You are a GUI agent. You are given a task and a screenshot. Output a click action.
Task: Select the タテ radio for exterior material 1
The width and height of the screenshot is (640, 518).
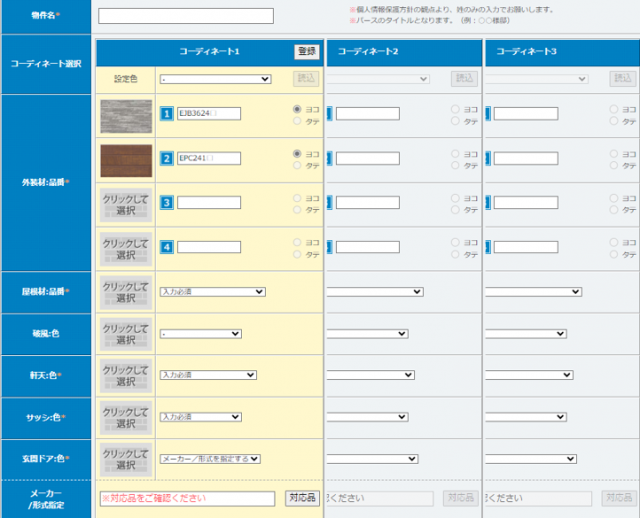297,121
